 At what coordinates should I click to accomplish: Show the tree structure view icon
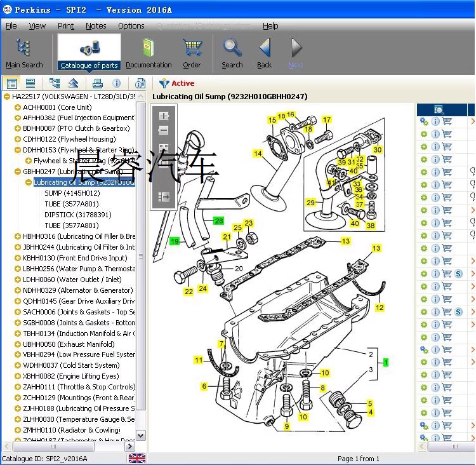tap(55, 83)
